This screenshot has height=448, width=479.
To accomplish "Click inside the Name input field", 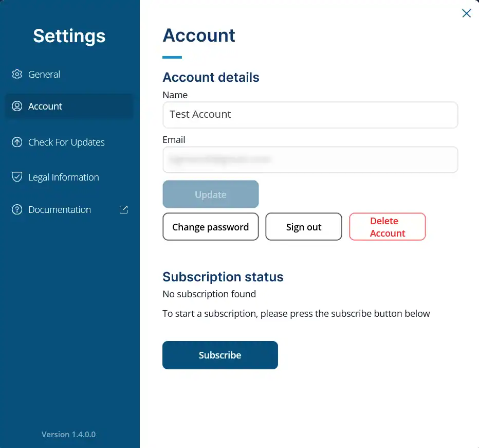I will click(x=310, y=115).
